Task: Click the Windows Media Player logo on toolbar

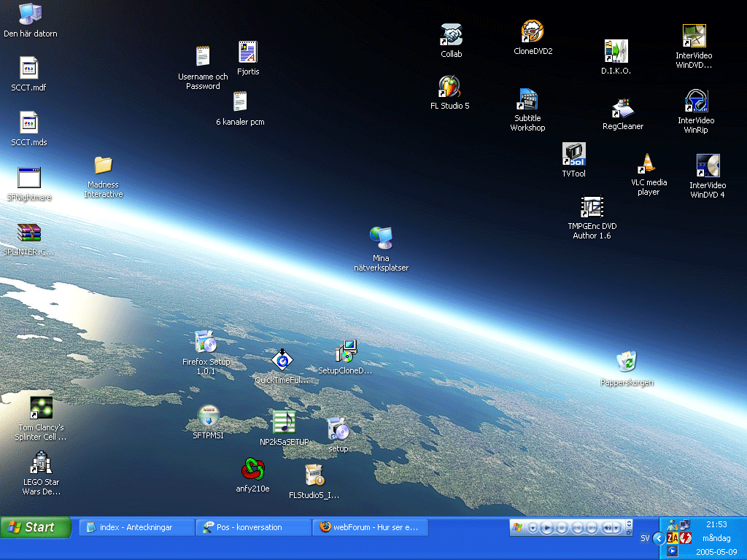Action: pos(517,527)
